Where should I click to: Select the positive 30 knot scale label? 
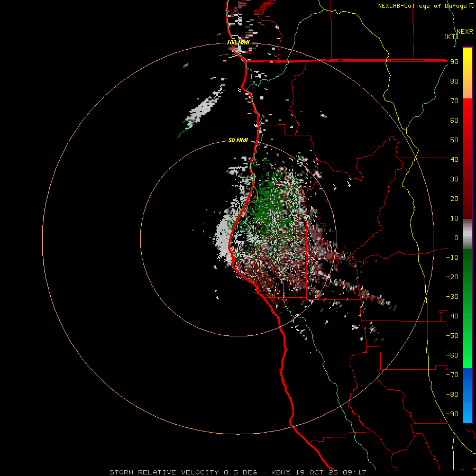[454, 179]
